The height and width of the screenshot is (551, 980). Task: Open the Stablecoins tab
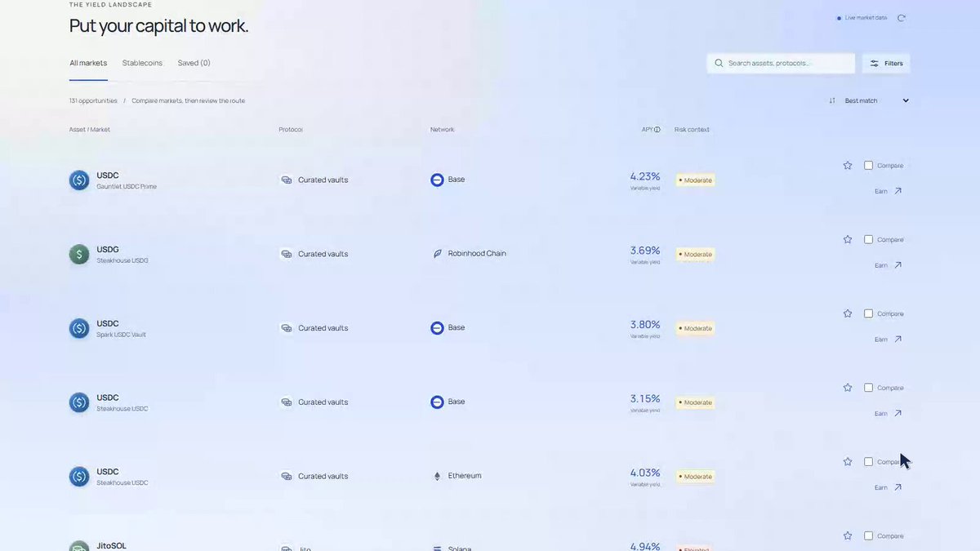(x=142, y=63)
